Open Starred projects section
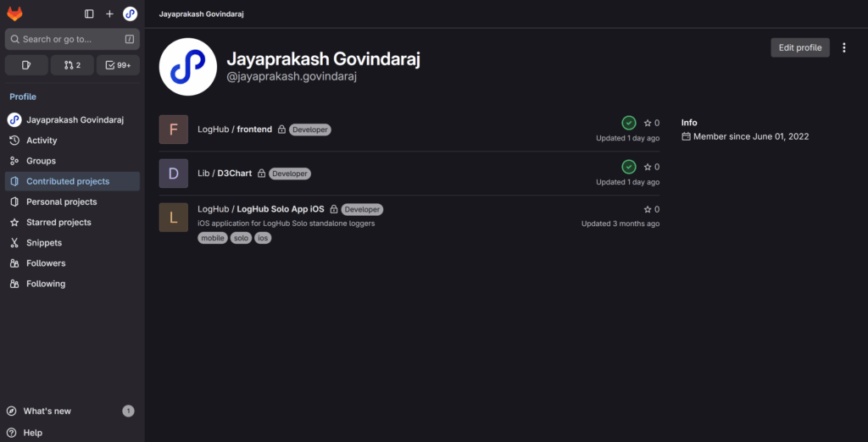The image size is (868, 442). tap(58, 222)
